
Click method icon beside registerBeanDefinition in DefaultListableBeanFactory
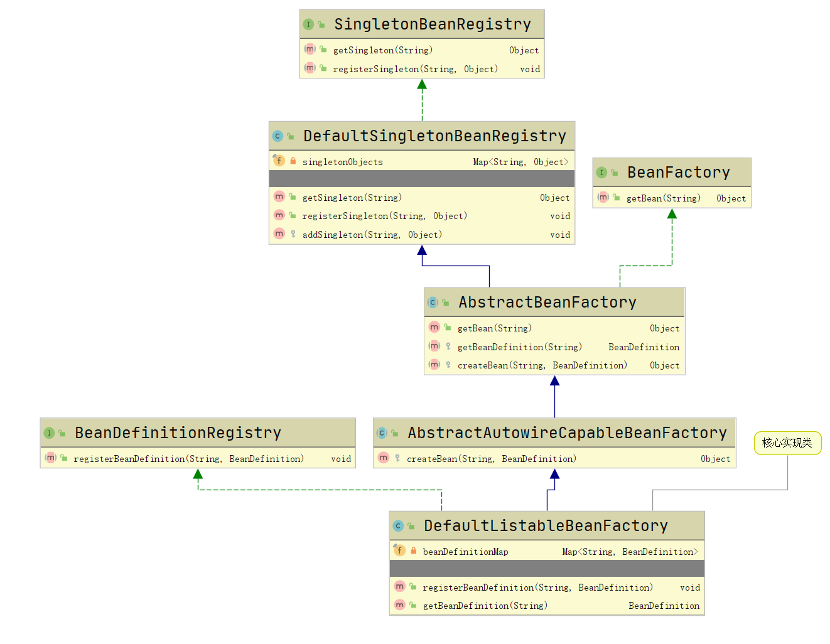[400, 586]
